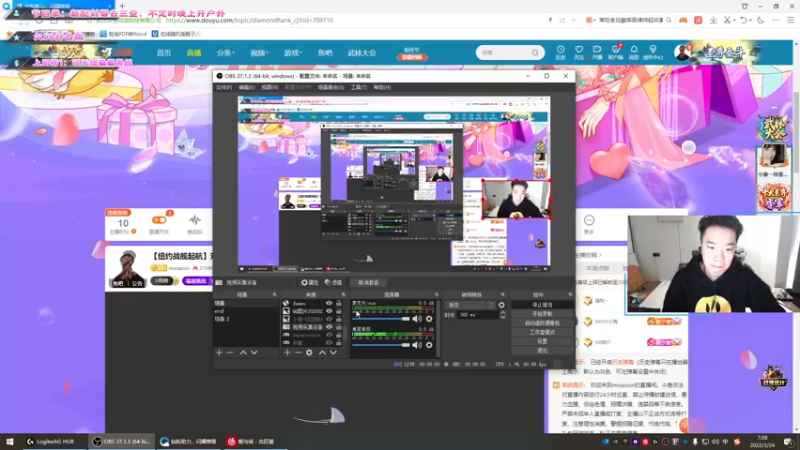
Task: Expand the 分类 navigation dropdown
Action: tap(225, 53)
